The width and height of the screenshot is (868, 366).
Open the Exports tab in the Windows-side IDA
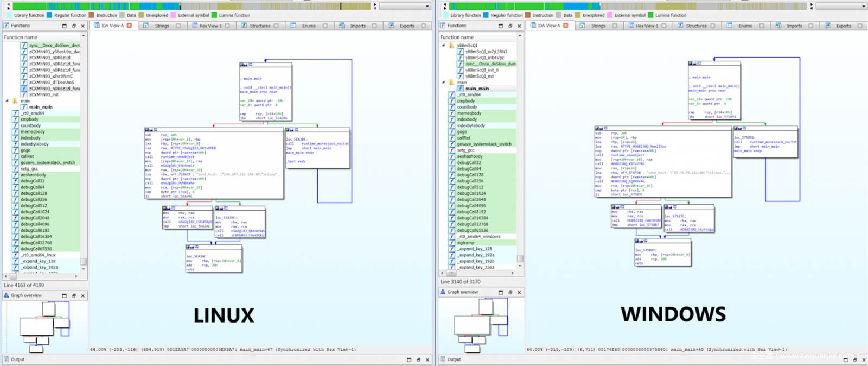843,26
